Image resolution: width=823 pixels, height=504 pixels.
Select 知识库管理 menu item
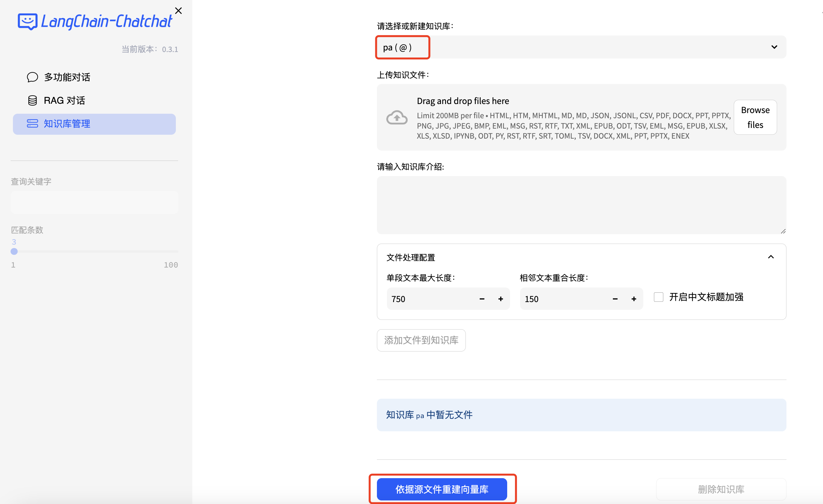[94, 124]
